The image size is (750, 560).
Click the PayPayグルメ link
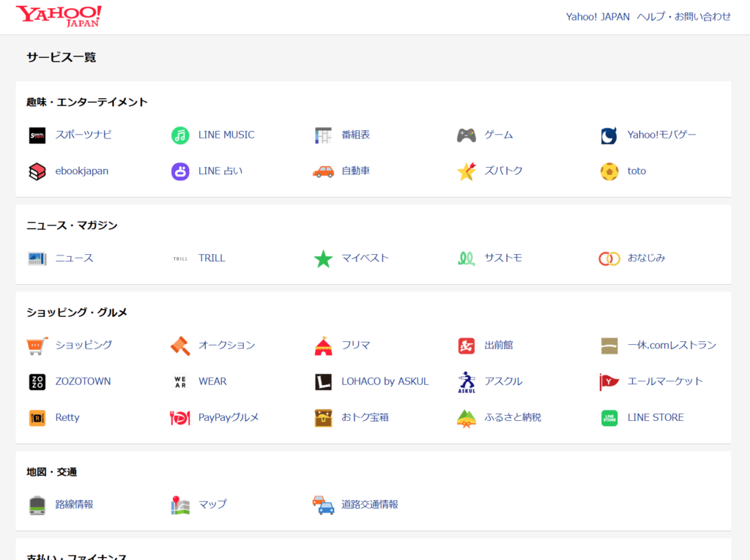tap(229, 417)
